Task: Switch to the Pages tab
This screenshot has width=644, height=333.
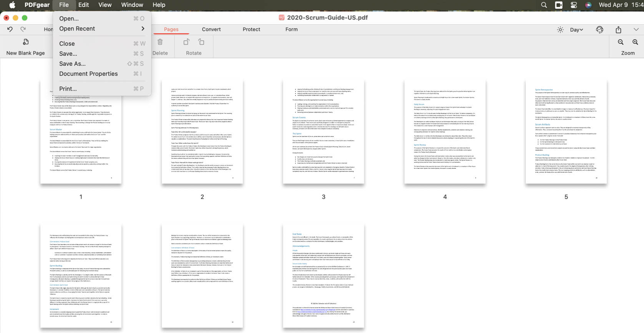Action: pos(171,29)
